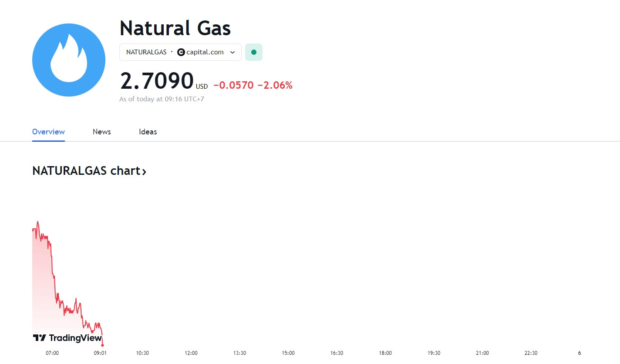The width and height of the screenshot is (620, 364).
Task: Click the NATURALGAS chart heading link
Action: pos(89,171)
